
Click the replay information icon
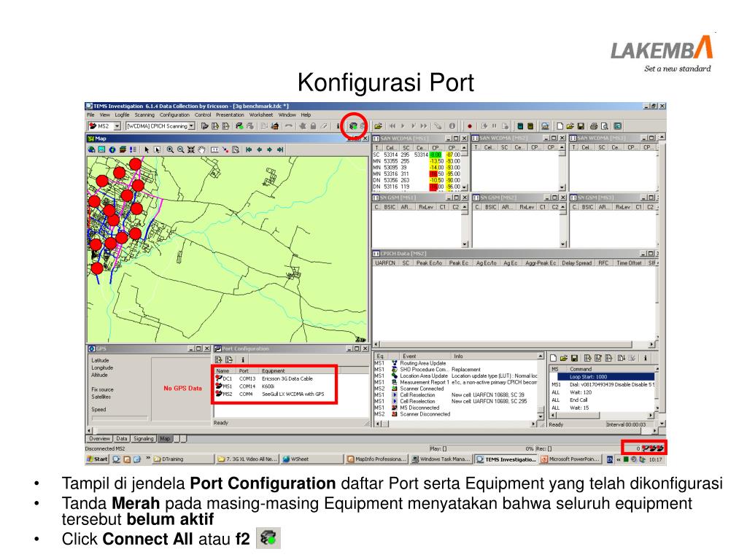point(452,126)
